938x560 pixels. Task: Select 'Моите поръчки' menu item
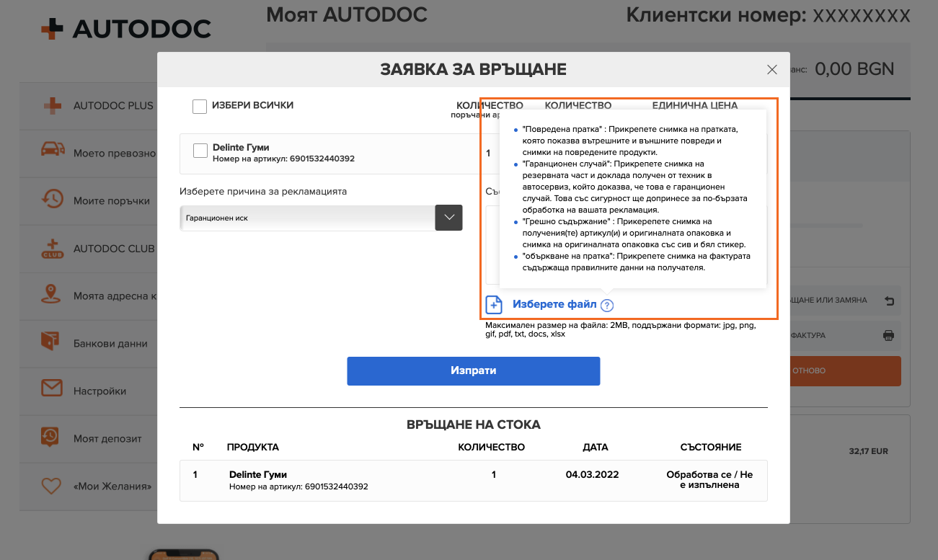[111, 200]
